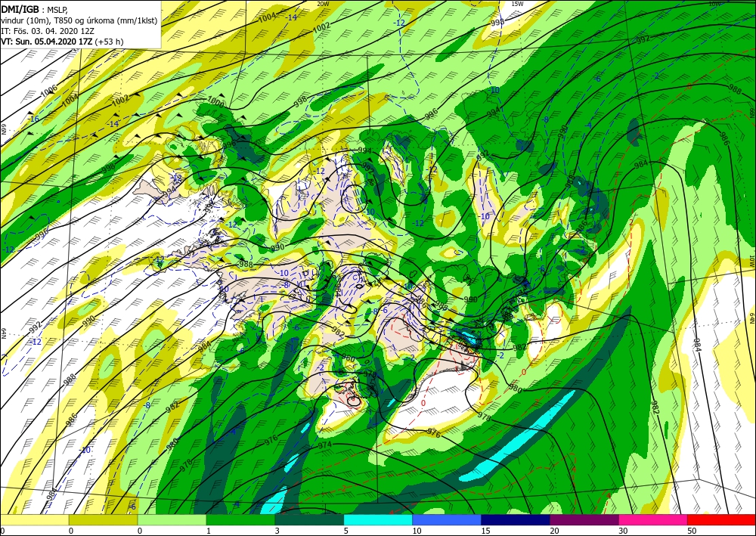Click the pale yellow legend swatch
The image size is (756, 536).
[34, 519]
